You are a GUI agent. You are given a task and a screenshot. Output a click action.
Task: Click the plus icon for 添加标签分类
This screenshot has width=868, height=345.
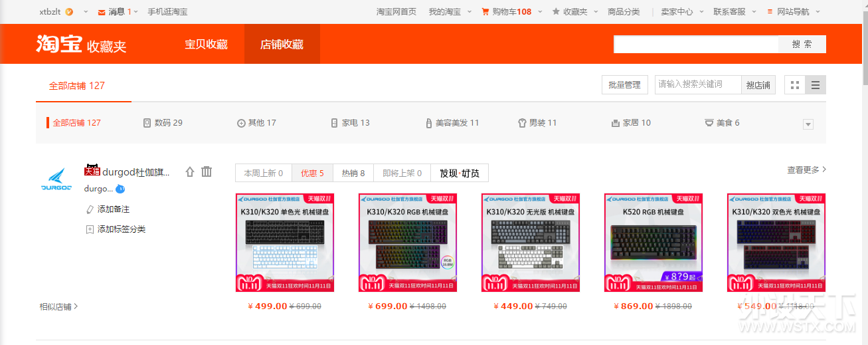click(90, 229)
